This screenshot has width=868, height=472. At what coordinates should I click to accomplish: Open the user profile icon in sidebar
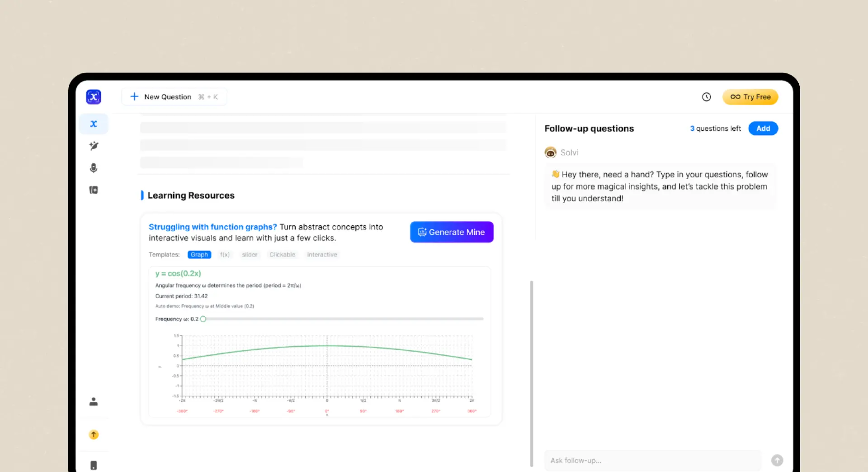coord(94,401)
